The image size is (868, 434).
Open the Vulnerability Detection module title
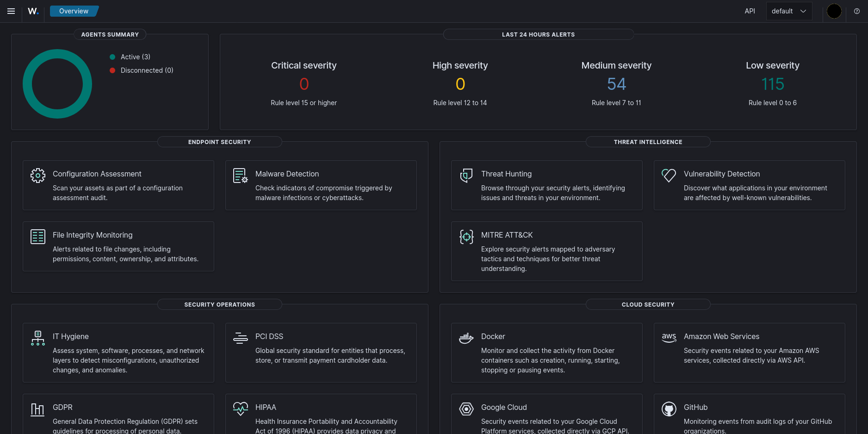point(722,174)
